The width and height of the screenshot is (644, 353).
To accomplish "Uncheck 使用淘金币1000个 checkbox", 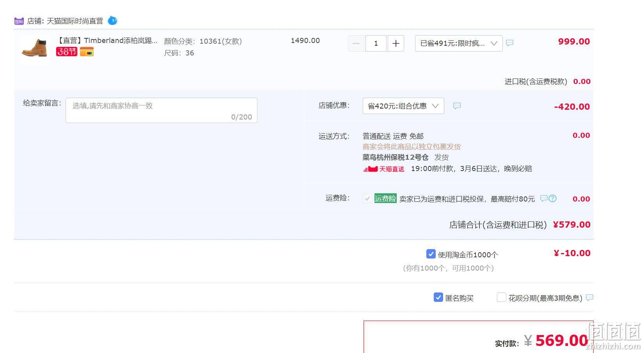I will tap(431, 254).
